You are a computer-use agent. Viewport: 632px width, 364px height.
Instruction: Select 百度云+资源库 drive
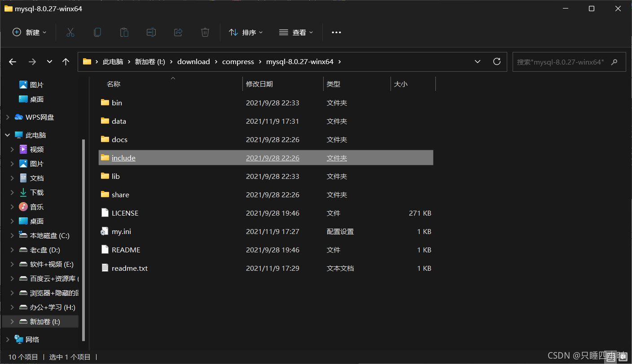pyautogui.click(x=49, y=278)
